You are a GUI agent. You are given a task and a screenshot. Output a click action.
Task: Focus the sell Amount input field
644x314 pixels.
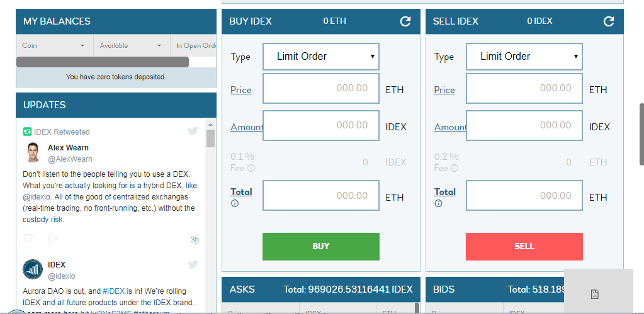[524, 126]
